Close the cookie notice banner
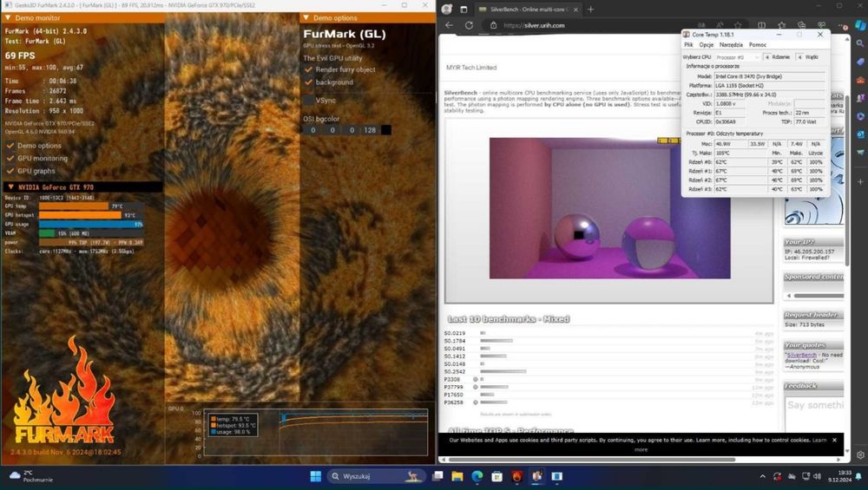 834,441
